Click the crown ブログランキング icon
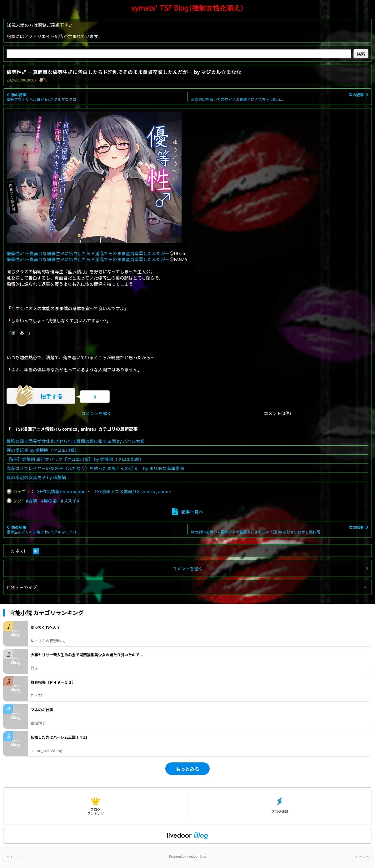The width and height of the screenshot is (375, 868). (95, 801)
